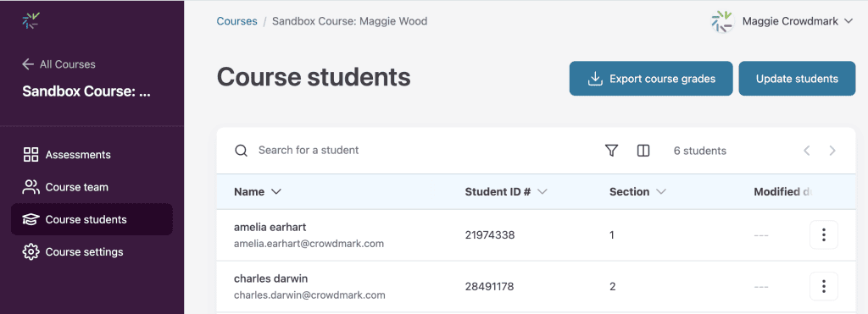This screenshot has height=314, width=868.
Task: Sort by Student ID # column chevron
Action: 542,192
